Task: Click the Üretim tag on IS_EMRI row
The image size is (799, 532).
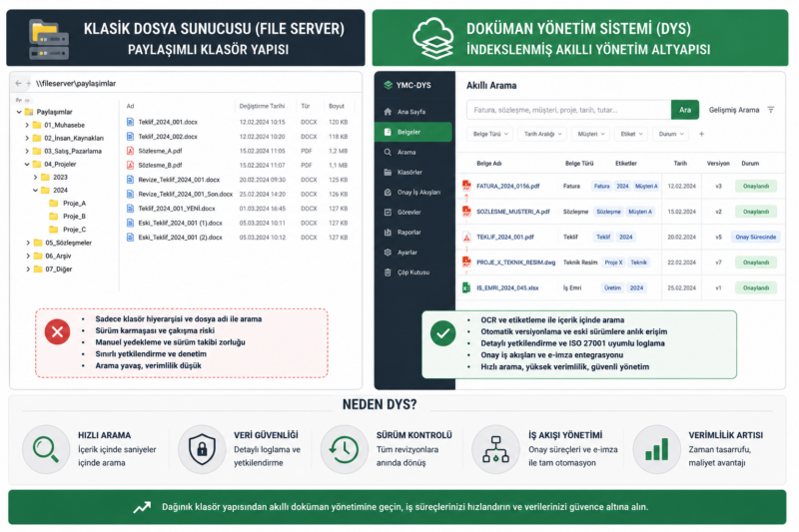Action: pos(612,287)
